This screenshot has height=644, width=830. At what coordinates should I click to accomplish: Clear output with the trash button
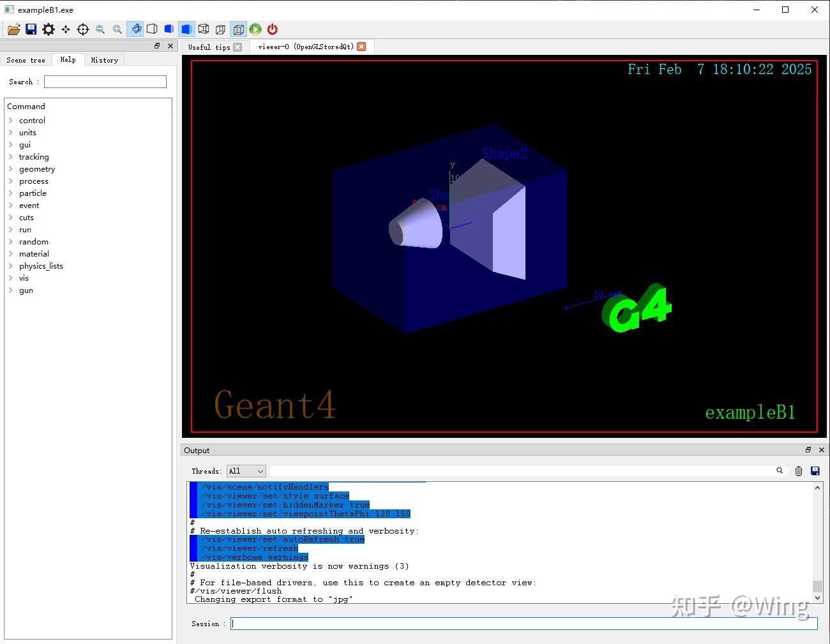coord(798,471)
